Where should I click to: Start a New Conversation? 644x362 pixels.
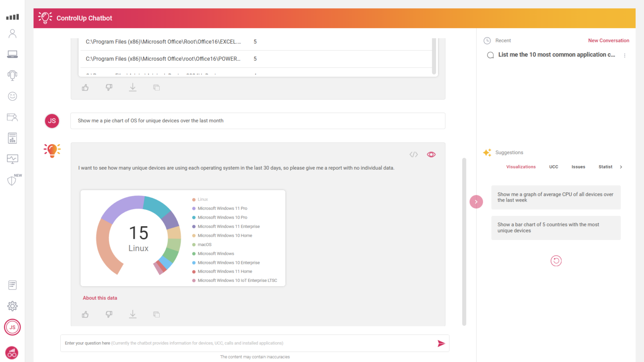608,40
